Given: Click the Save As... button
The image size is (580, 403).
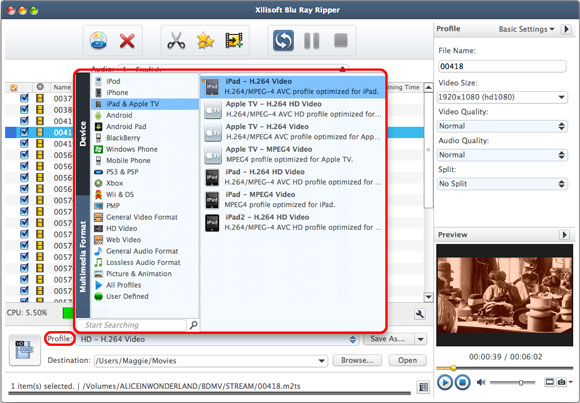Looking at the screenshot, I should tap(388, 339).
